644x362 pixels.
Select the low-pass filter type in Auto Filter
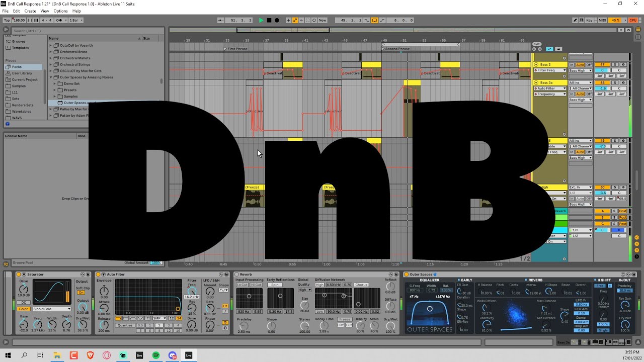[x=118, y=318]
